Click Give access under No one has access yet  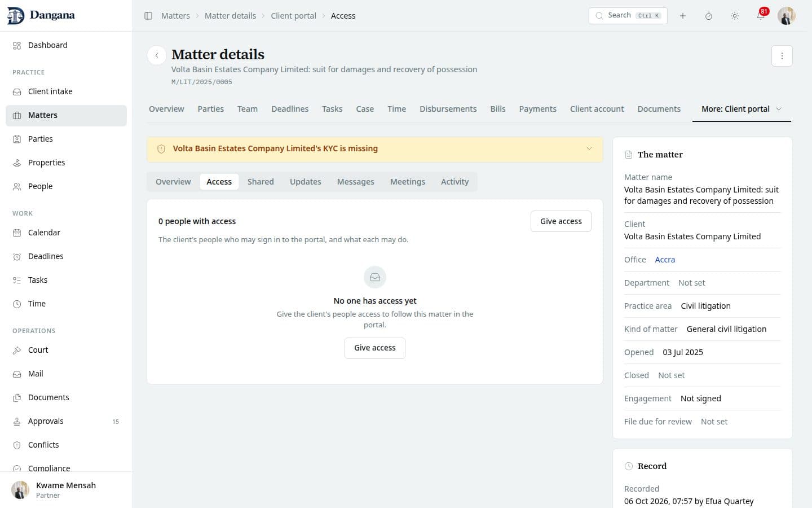pyautogui.click(x=375, y=348)
